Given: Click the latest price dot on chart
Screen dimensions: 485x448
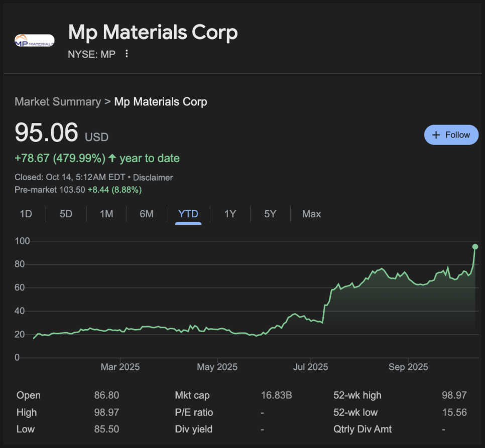Looking at the screenshot, I should pos(475,246).
